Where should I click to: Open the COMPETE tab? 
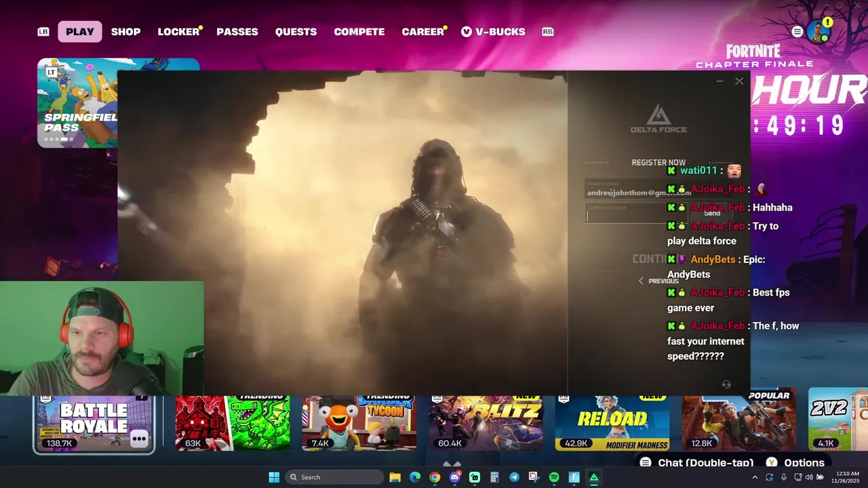359,32
